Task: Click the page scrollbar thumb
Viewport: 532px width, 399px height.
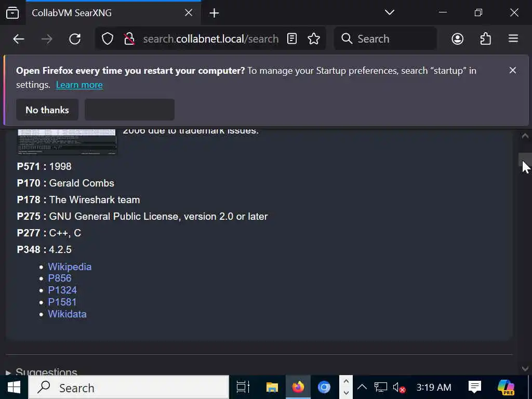Action: tap(525, 160)
